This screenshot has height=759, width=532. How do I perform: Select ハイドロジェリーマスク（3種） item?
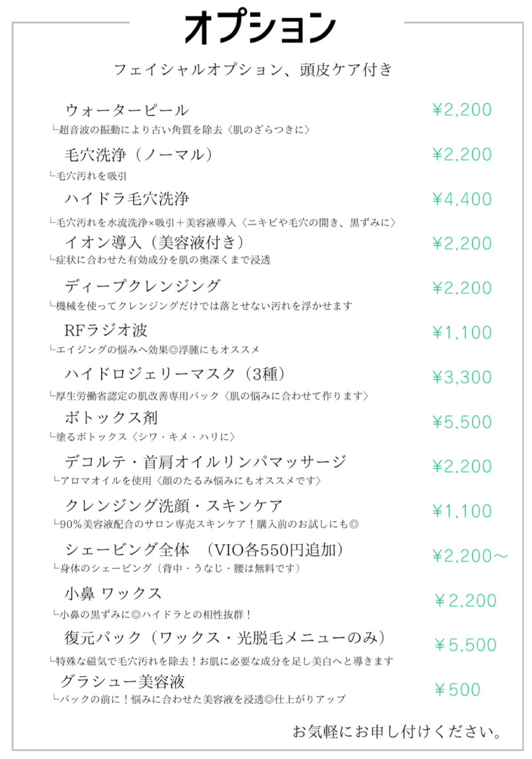175,374
